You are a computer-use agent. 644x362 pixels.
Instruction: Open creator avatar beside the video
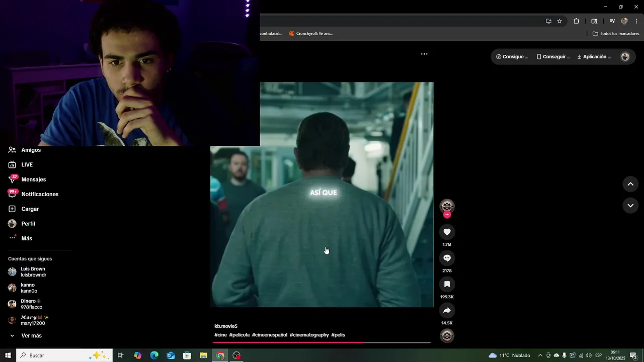point(447,206)
